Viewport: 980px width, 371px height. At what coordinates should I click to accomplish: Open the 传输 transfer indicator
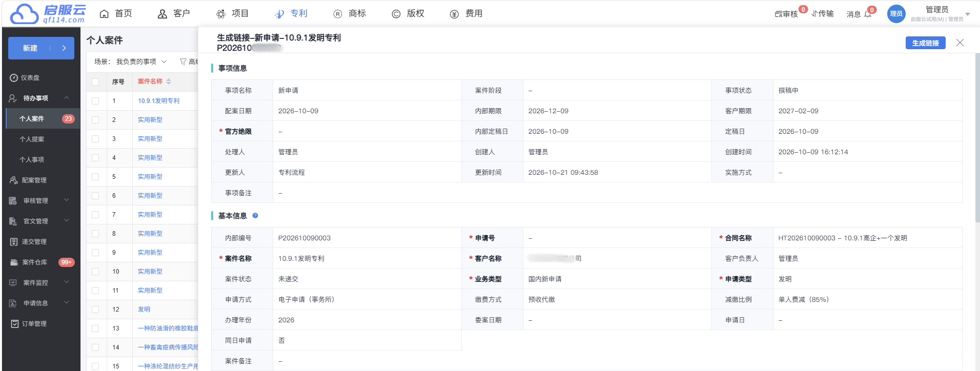tap(823, 14)
